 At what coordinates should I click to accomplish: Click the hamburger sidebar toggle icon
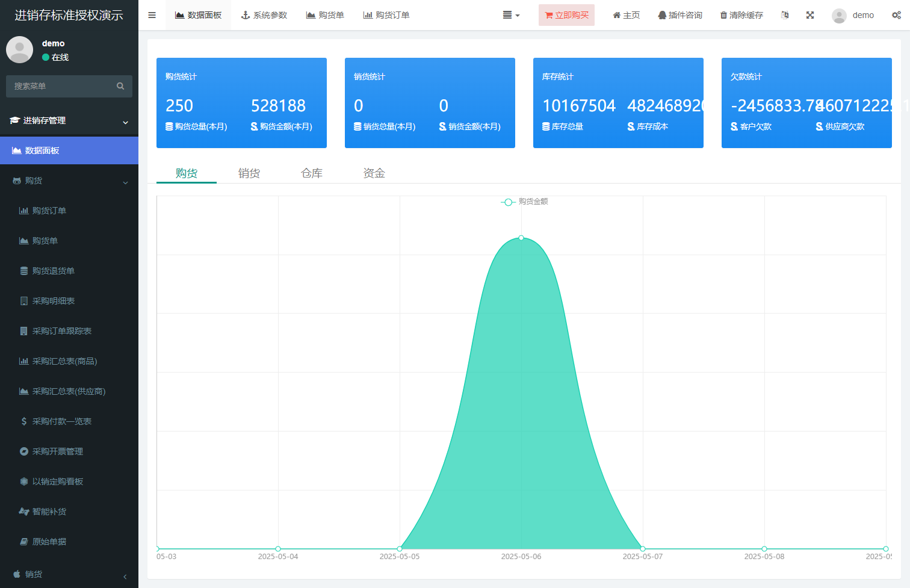click(152, 15)
